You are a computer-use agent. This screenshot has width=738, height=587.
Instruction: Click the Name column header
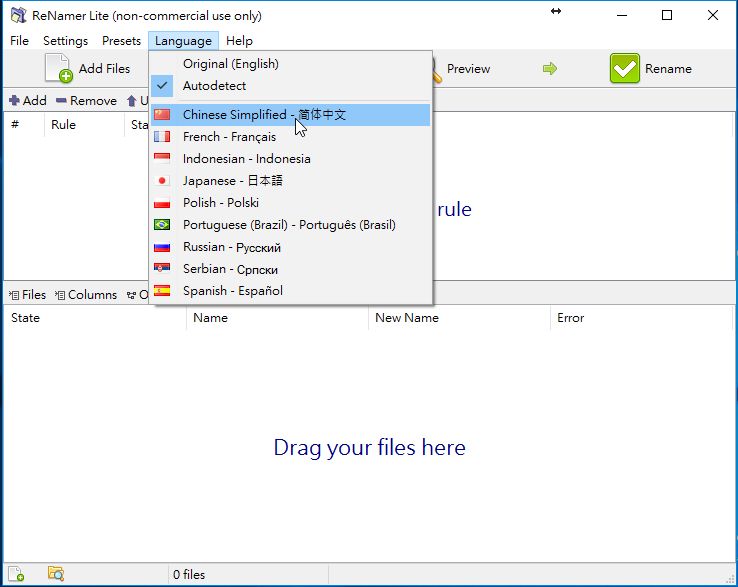pyautogui.click(x=277, y=318)
